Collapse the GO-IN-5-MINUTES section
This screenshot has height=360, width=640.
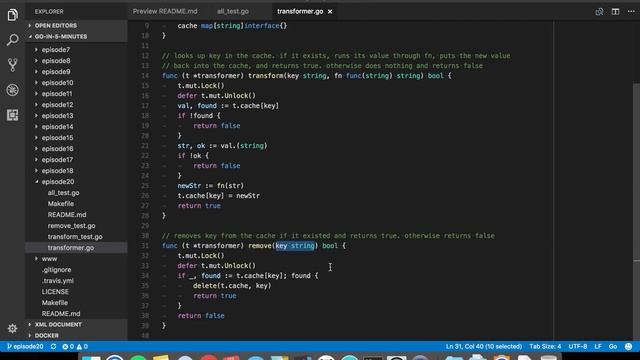pyautogui.click(x=76, y=36)
